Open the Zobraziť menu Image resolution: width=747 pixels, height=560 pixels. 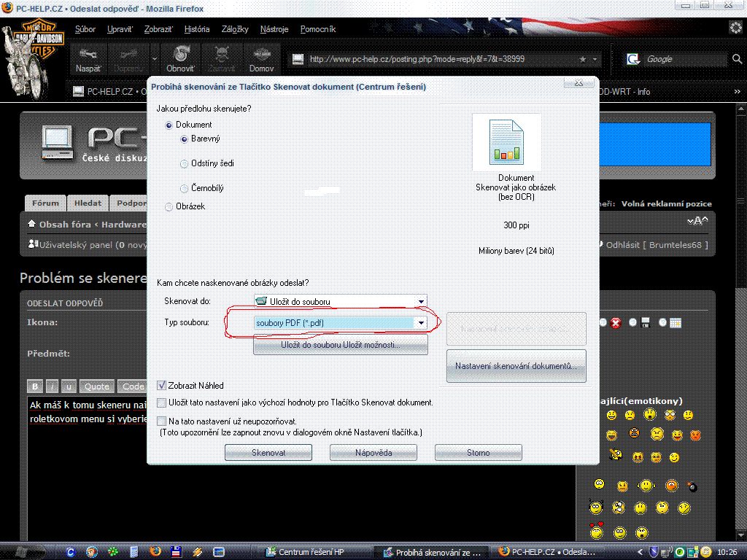(x=158, y=29)
